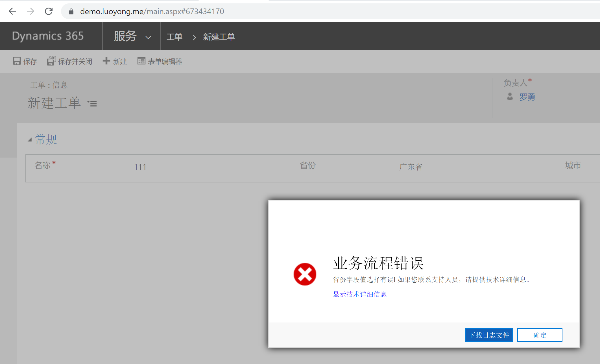Click the breadcrumb arrow after 工单
This screenshot has height=364, width=600.
coord(194,37)
